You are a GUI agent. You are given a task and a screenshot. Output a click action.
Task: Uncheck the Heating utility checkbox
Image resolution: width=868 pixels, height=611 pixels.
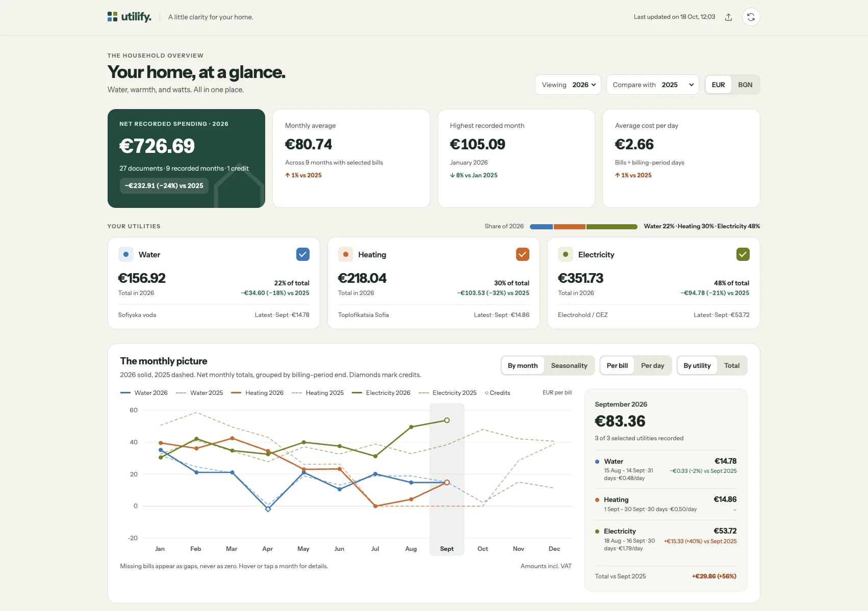point(523,254)
